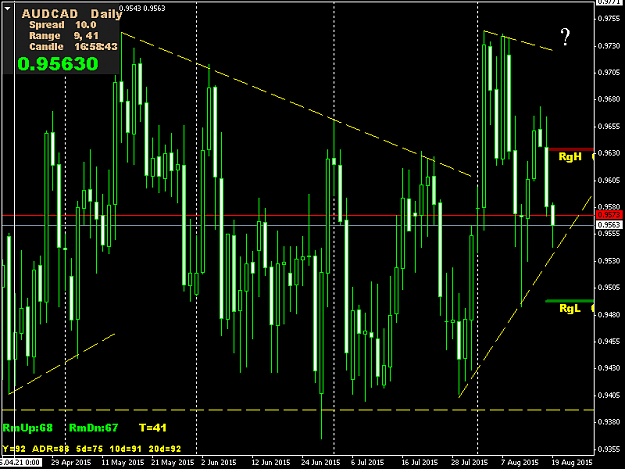The width and height of the screenshot is (625, 469).
Task: Select the rising yellow trendline above RmUp:68
Action: click(x=61, y=364)
